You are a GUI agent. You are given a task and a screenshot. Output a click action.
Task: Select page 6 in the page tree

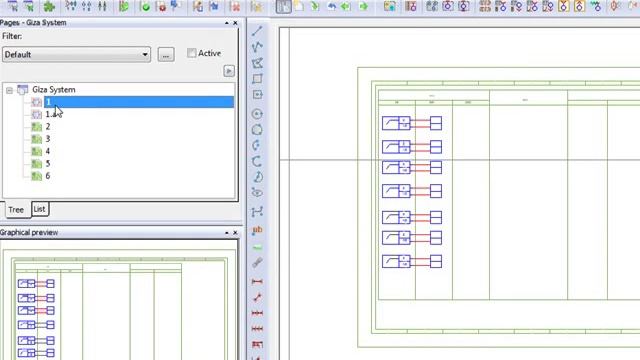pyautogui.click(x=48, y=176)
